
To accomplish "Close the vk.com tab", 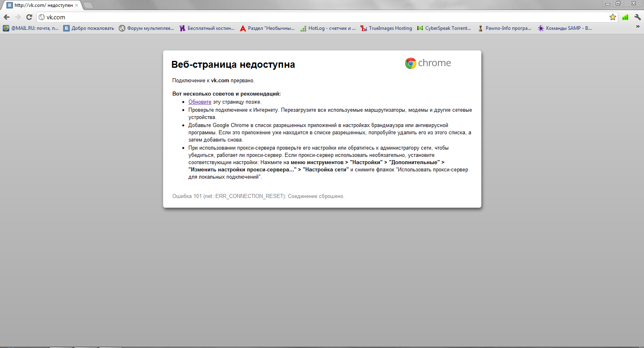I will coord(77,5).
